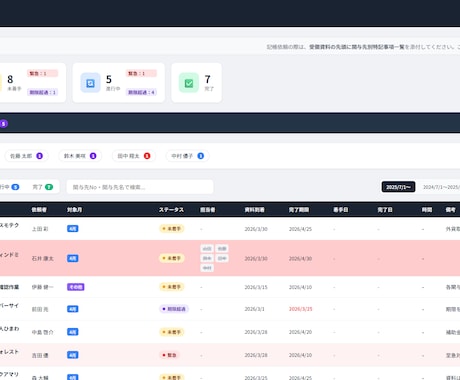Click requester 石井 康太 in highlighted row
Image resolution: width=460 pixels, height=380 pixels.
(43, 258)
